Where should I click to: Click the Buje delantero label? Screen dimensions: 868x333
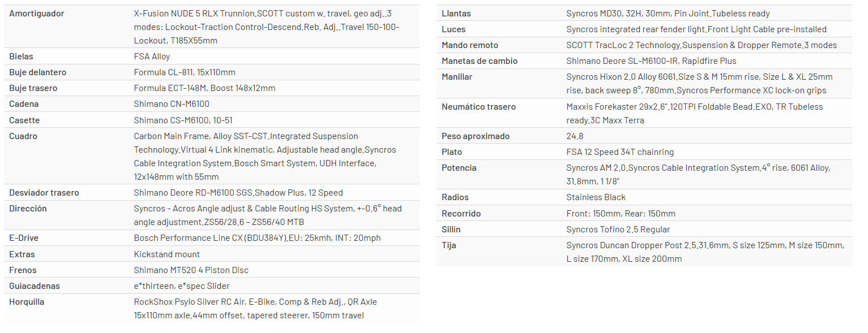[37, 72]
